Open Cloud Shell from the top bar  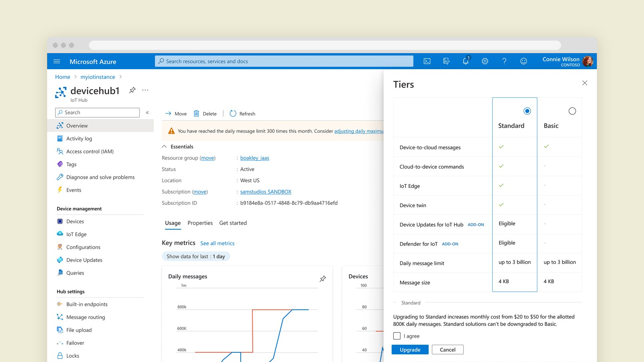point(427,61)
